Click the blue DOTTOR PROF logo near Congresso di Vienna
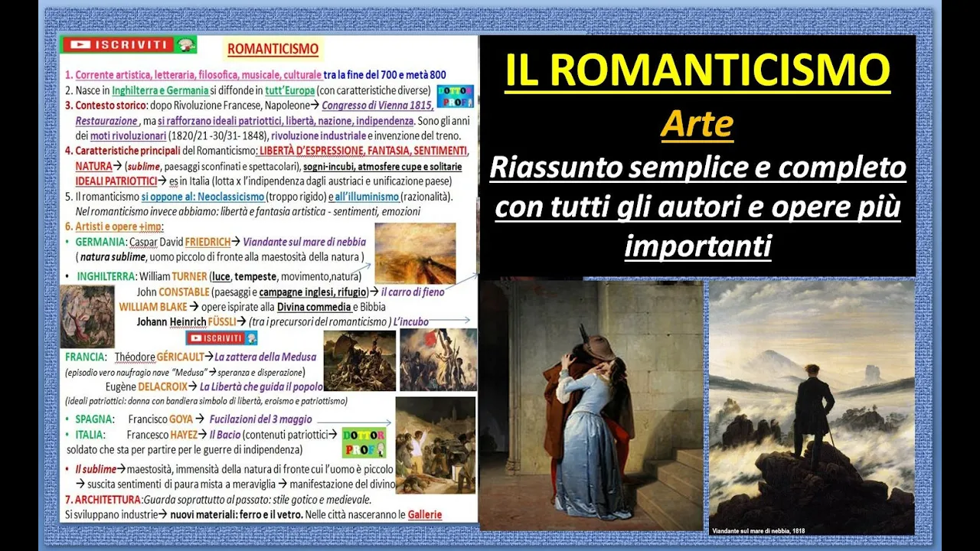Viewport: 980px width, 551px height. (x=455, y=96)
